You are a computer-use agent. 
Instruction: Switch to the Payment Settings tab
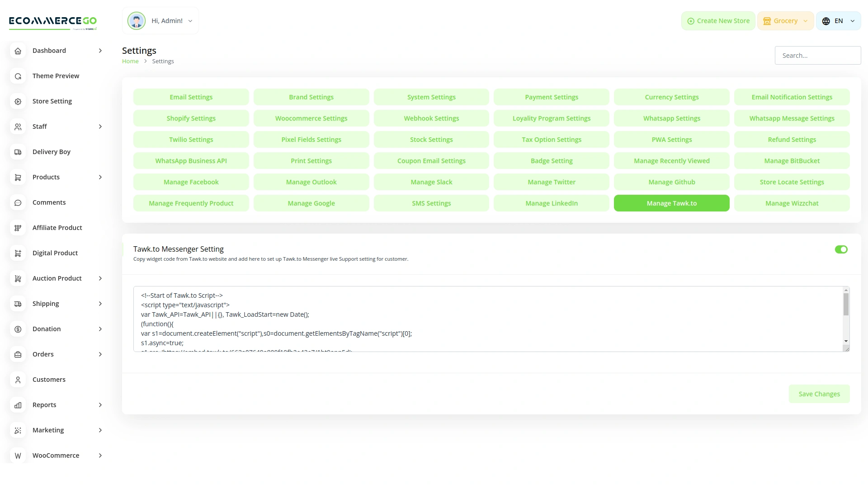point(551,97)
